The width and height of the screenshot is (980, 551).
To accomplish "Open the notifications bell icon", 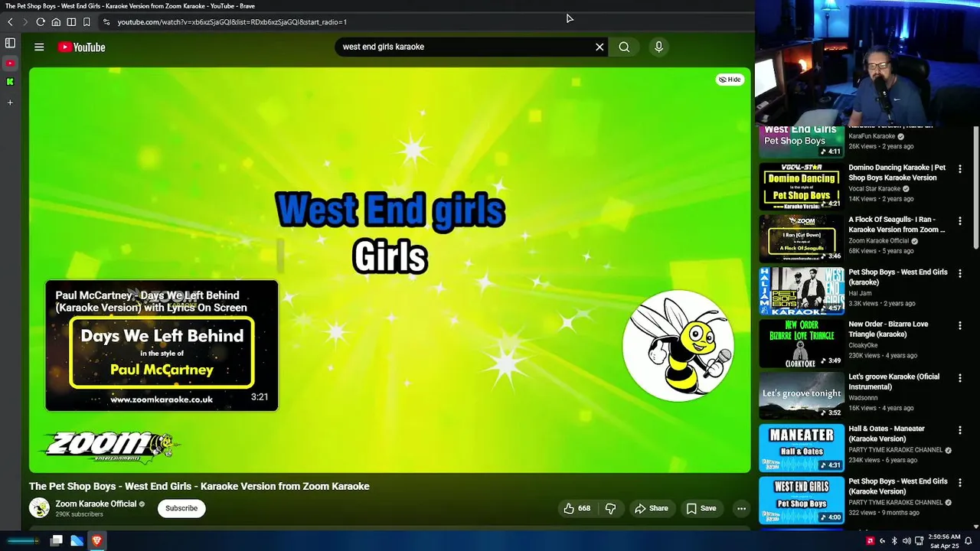I will coord(969,541).
